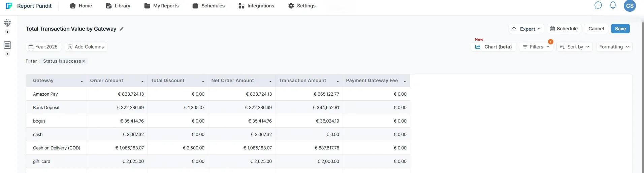
Task: Open the Export dropdown
Action: (526, 29)
